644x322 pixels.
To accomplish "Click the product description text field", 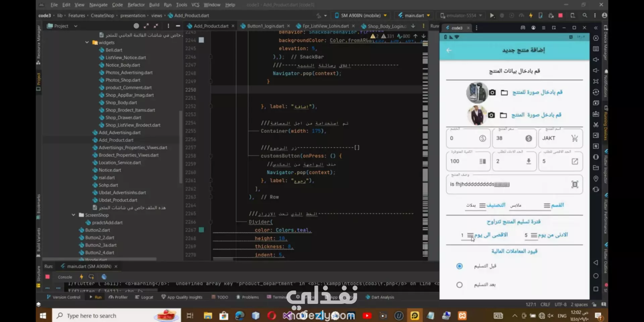I will (x=514, y=184).
